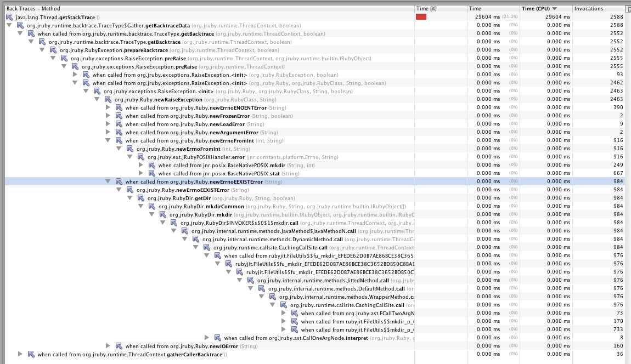Click the icon next to newFrozenError entry
This screenshot has width=631, height=364.
tap(119, 116)
